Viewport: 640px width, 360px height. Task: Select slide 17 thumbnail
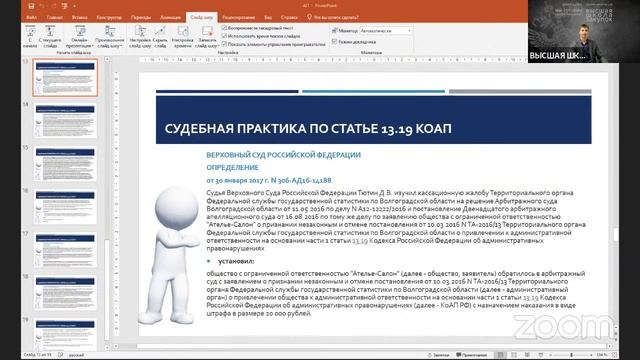coord(65,250)
